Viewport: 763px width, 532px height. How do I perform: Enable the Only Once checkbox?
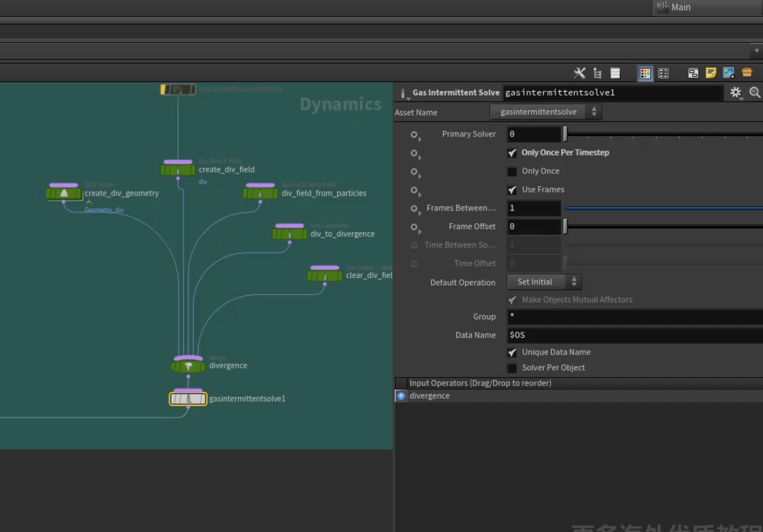(x=512, y=171)
